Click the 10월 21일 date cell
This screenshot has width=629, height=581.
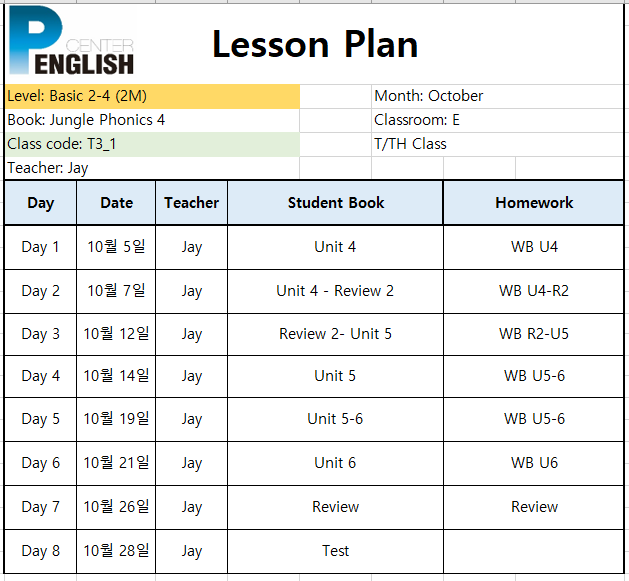pos(116,463)
